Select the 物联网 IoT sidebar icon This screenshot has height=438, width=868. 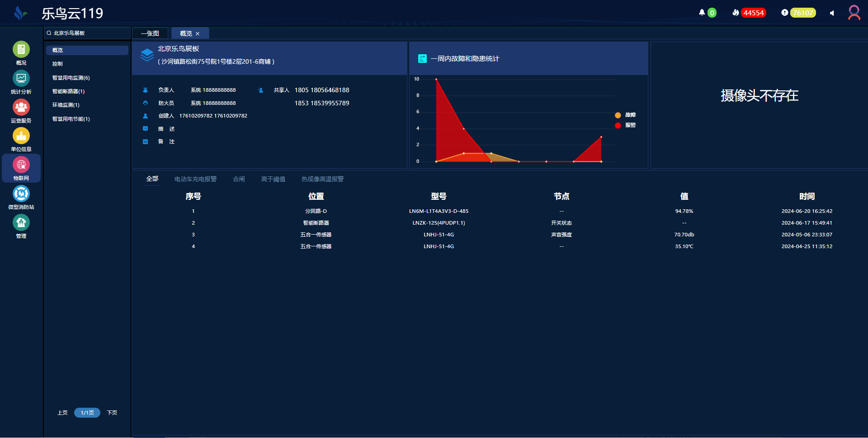tap(21, 165)
